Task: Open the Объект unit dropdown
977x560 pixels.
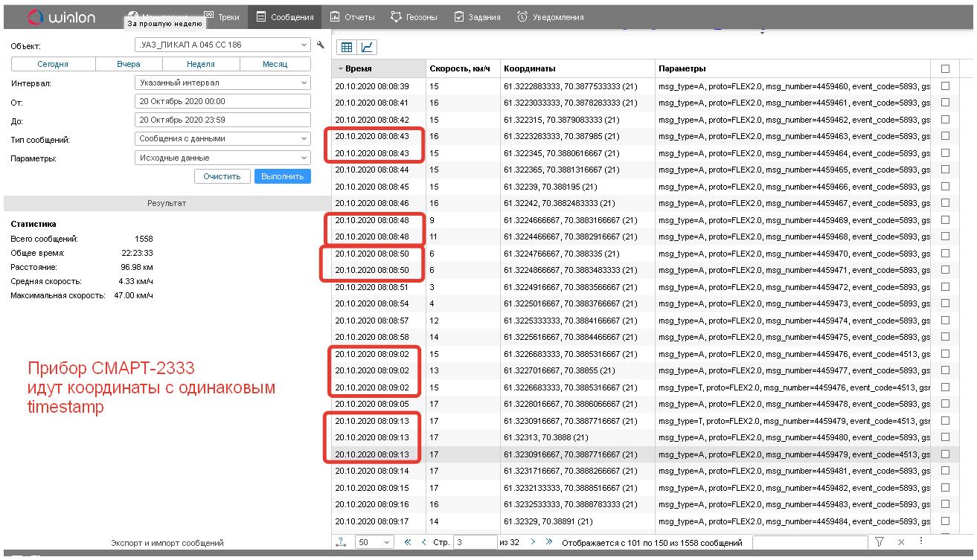Action: coord(222,45)
